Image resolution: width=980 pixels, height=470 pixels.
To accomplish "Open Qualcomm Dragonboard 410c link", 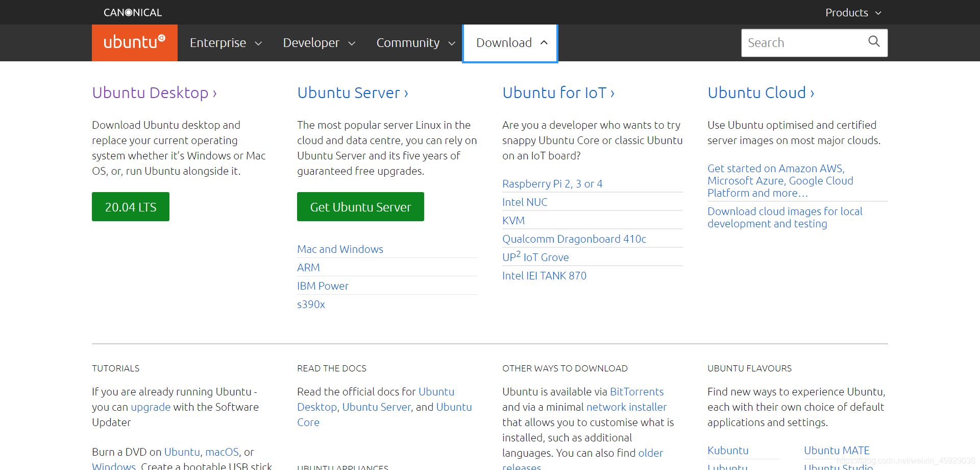I will point(574,239).
